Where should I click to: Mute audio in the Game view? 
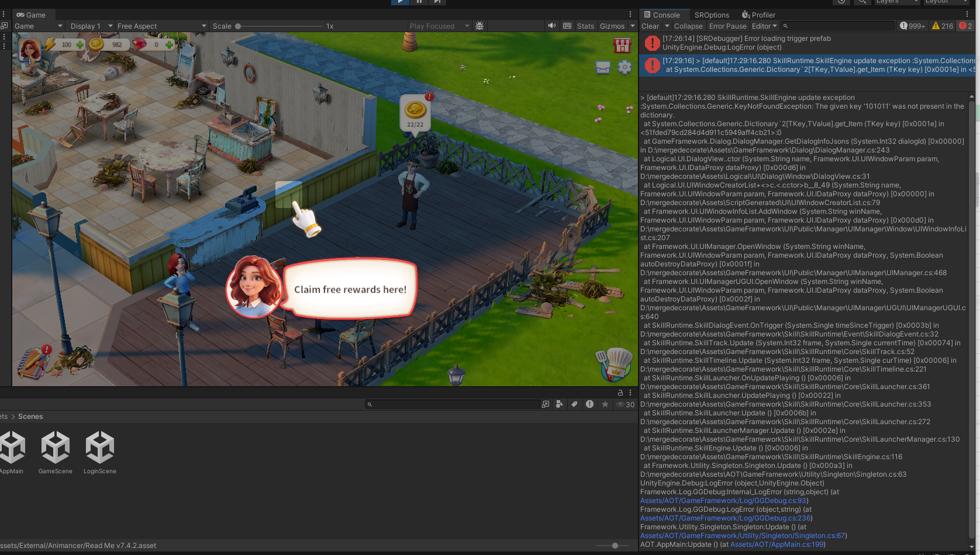(551, 26)
